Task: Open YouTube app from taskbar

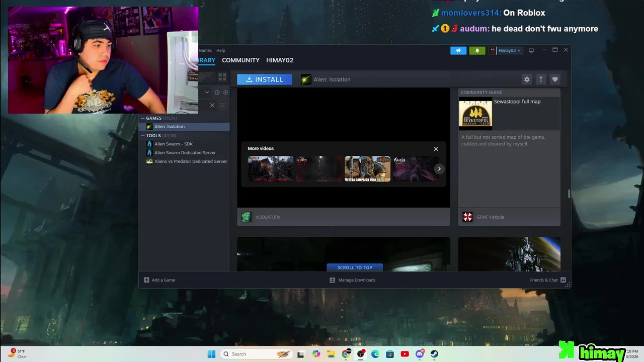Action: coord(405,354)
